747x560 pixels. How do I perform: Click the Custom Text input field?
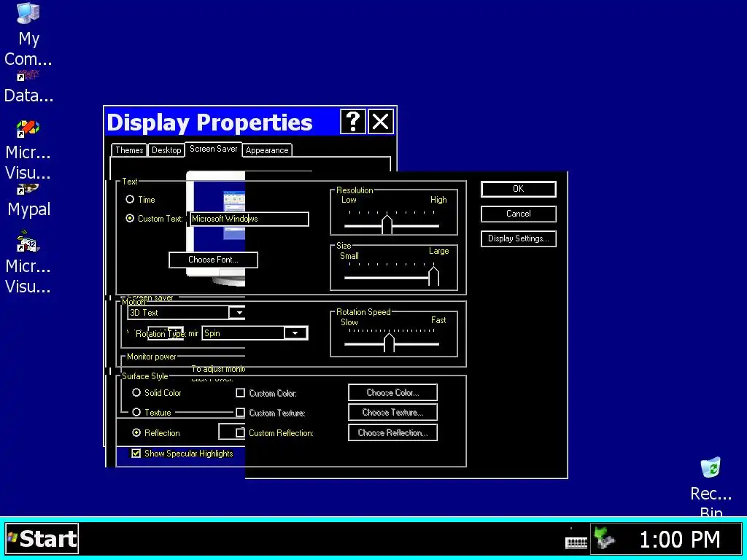(x=249, y=219)
